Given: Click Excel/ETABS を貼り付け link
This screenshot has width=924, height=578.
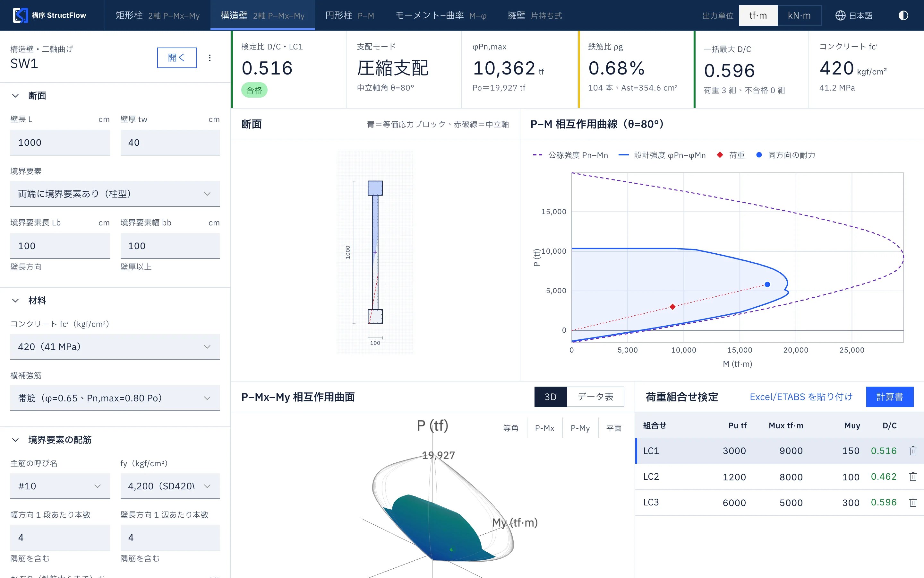Looking at the screenshot, I should pos(801,397).
